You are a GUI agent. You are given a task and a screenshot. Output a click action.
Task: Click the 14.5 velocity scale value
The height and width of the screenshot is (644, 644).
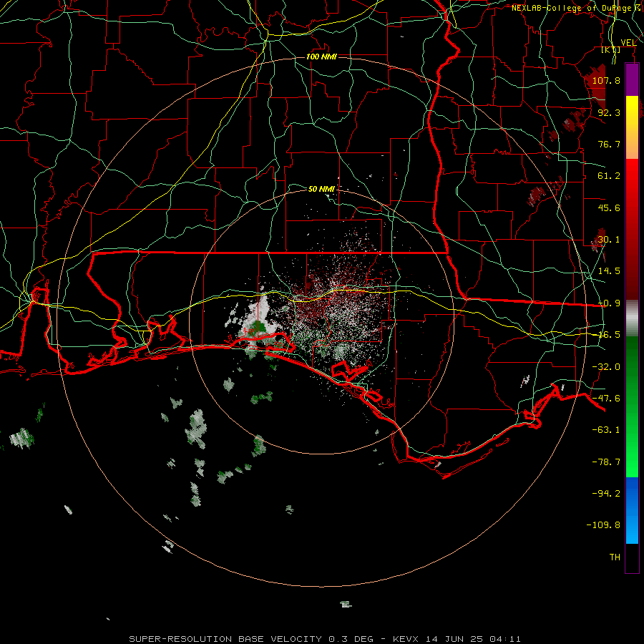click(x=609, y=270)
